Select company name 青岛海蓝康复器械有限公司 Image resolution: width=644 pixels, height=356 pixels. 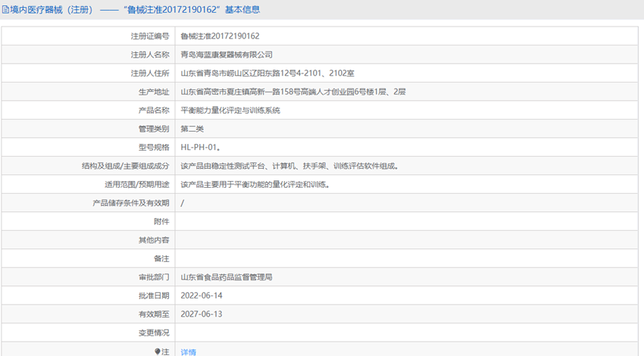[x=227, y=55]
